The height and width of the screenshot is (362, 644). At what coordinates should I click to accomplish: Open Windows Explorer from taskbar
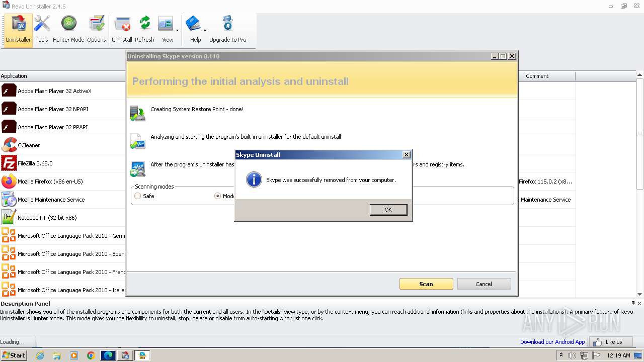pos(57,355)
